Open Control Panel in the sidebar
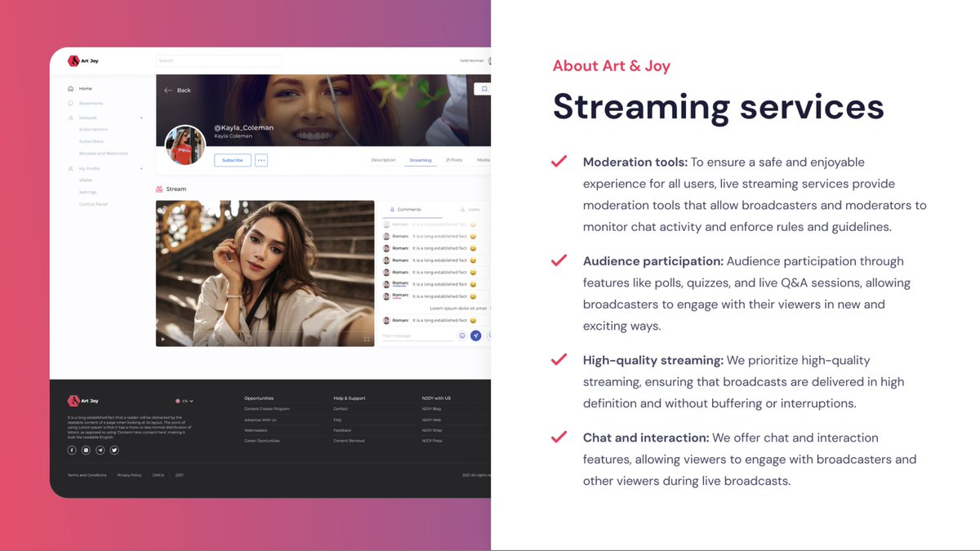Image resolution: width=980 pixels, height=551 pixels. pyautogui.click(x=93, y=204)
